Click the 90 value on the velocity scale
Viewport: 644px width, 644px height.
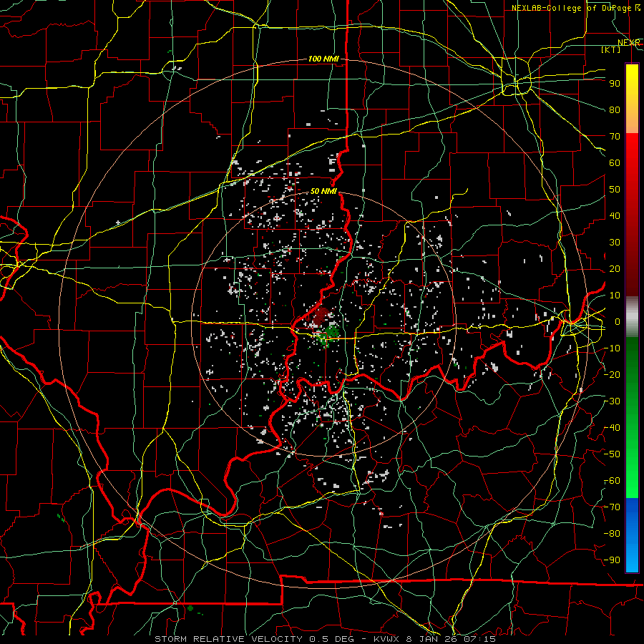pos(615,84)
